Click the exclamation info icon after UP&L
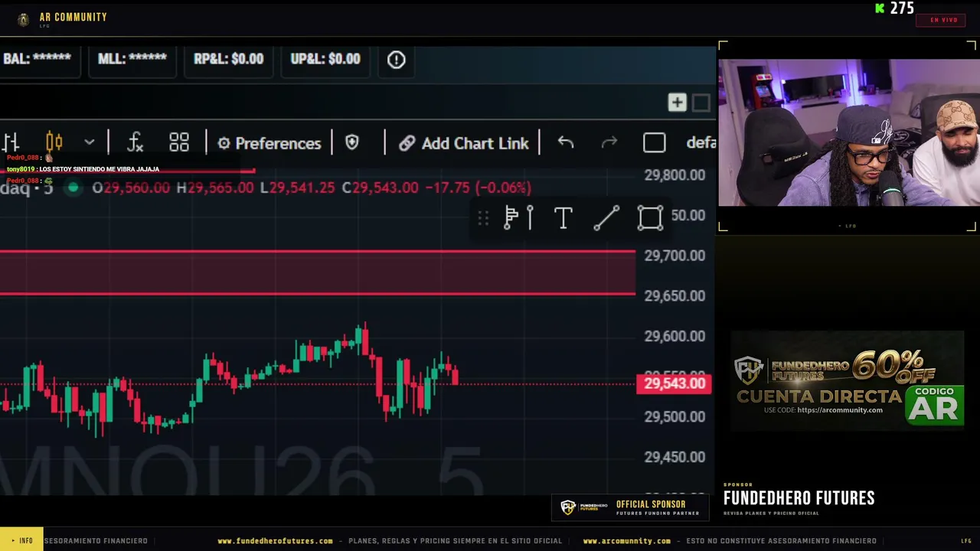 coord(396,60)
